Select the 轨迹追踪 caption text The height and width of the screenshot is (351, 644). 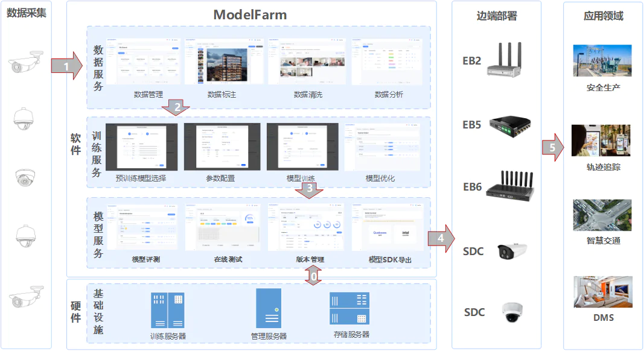[x=604, y=167]
